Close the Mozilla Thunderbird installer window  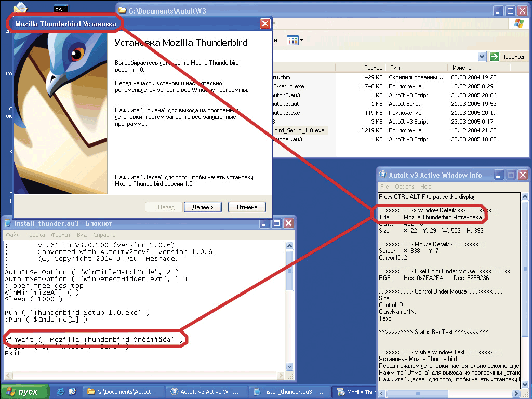[x=265, y=24]
